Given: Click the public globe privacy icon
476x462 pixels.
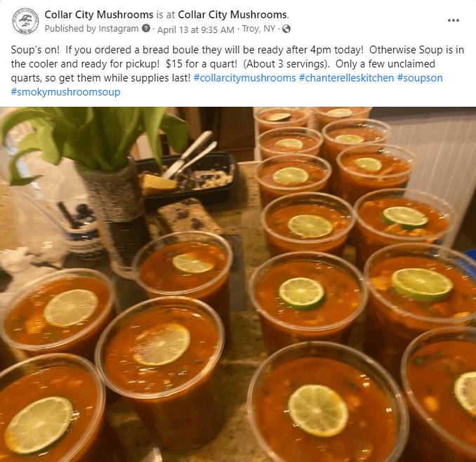Looking at the screenshot, I should pos(286,29).
